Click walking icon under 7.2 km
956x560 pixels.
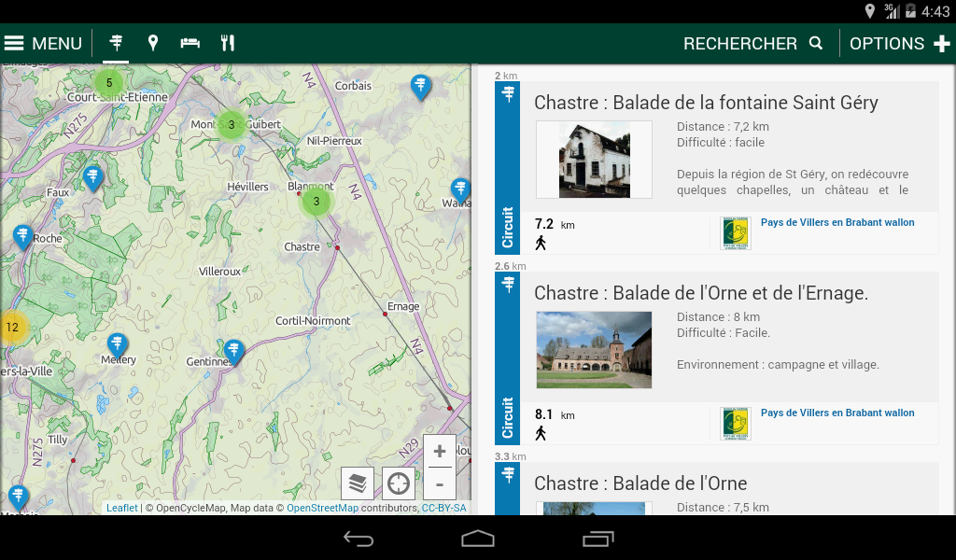coord(541,244)
